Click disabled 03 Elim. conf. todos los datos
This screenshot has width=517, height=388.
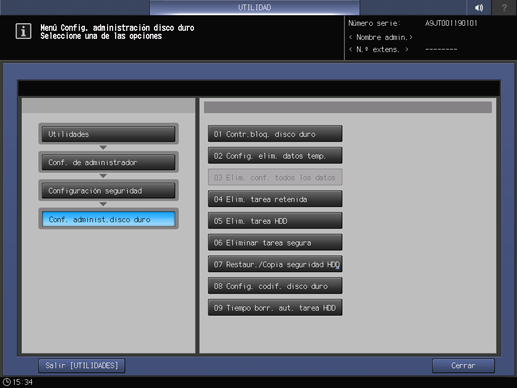tap(275, 177)
